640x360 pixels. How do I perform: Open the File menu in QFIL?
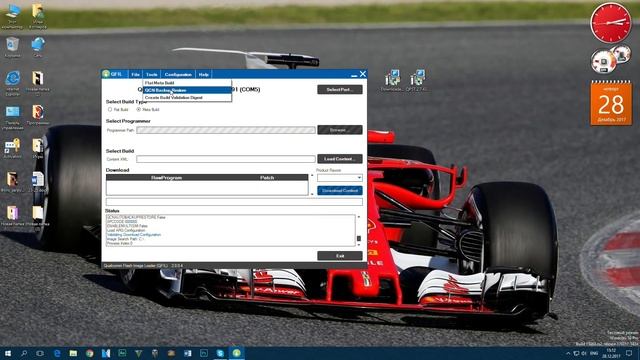pyautogui.click(x=135, y=74)
